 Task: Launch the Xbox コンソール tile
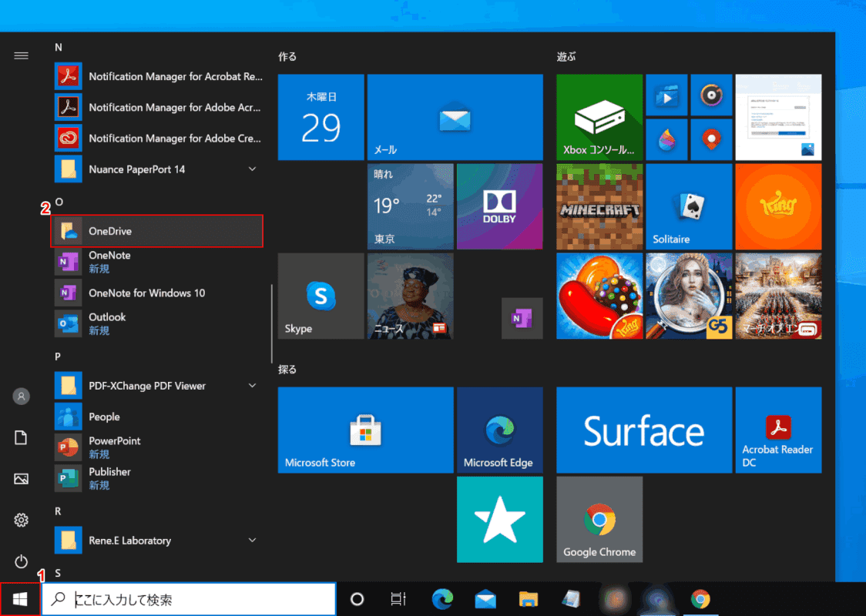[x=599, y=117]
